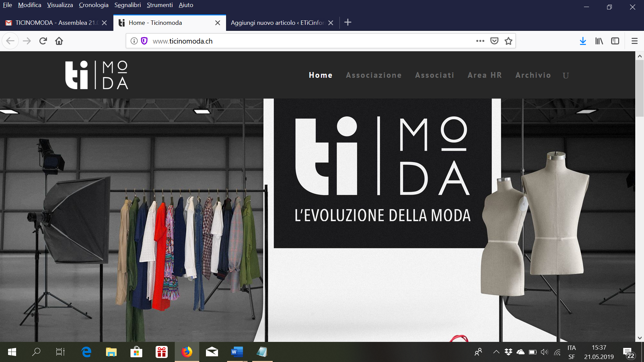
Task: Launch Microsoft Edge from taskbar
Action: 86,352
